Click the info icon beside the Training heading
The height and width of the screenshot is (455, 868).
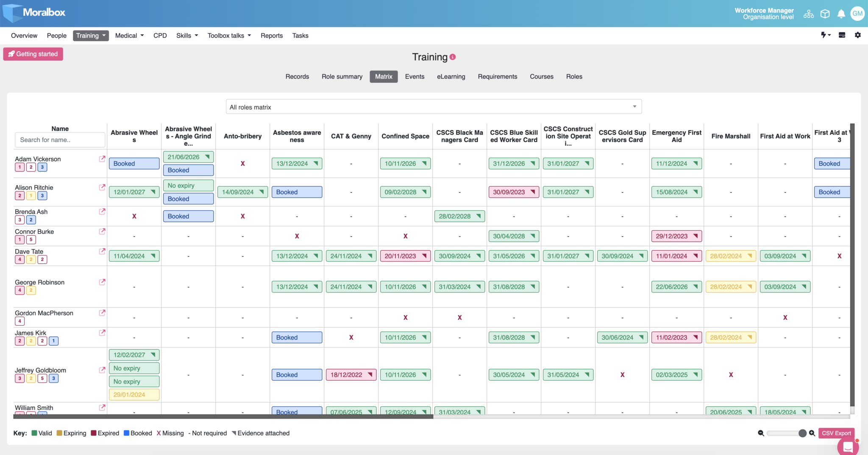pyautogui.click(x=453, y=56)
